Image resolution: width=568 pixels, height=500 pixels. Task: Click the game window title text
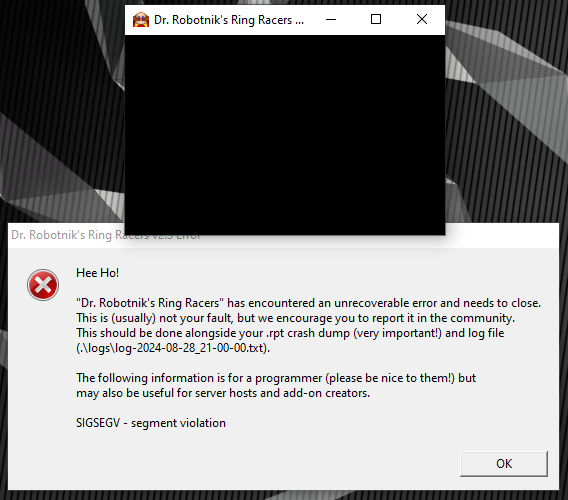229,20
